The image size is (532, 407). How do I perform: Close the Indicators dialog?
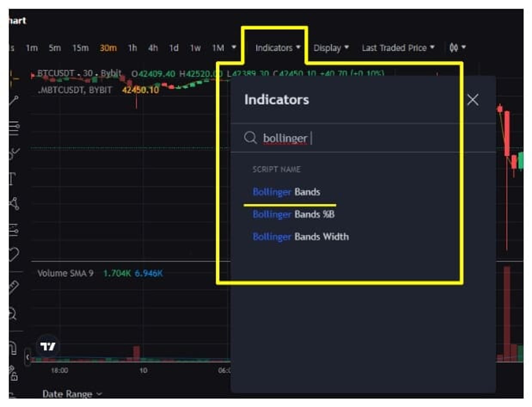pos(473,100)
